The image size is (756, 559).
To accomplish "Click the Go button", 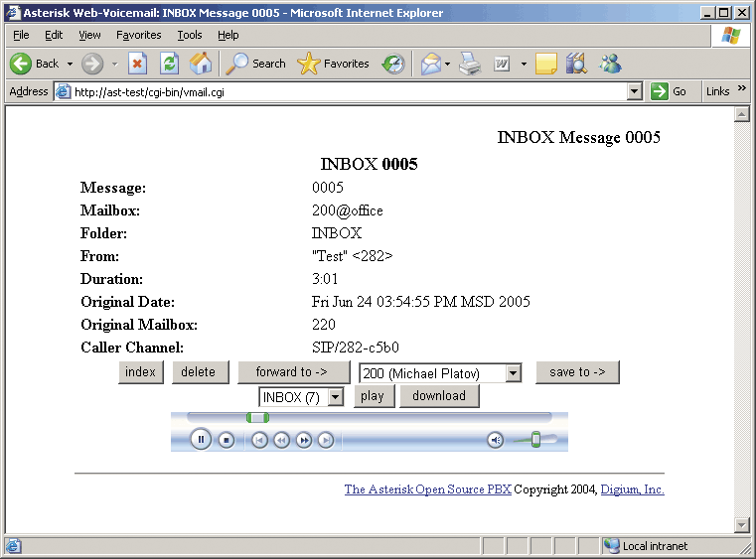I will (x=669, y=91).
